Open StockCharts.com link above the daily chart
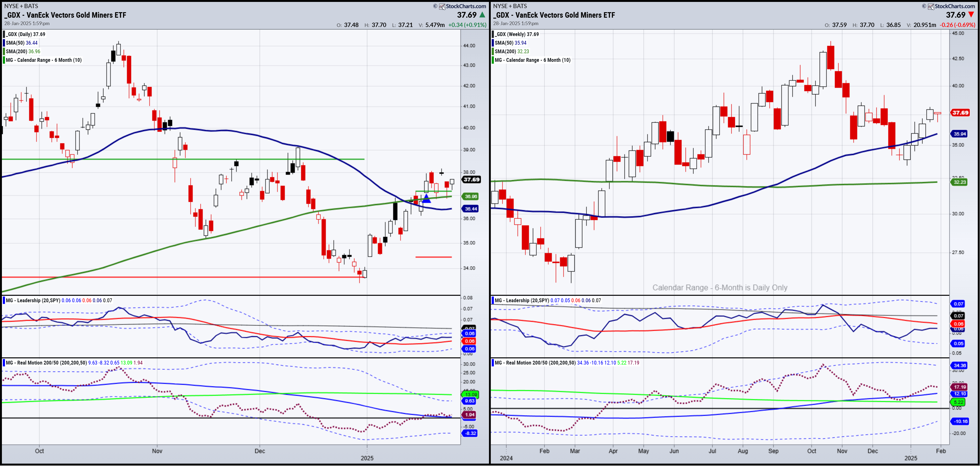 click(x=466, y=6)
